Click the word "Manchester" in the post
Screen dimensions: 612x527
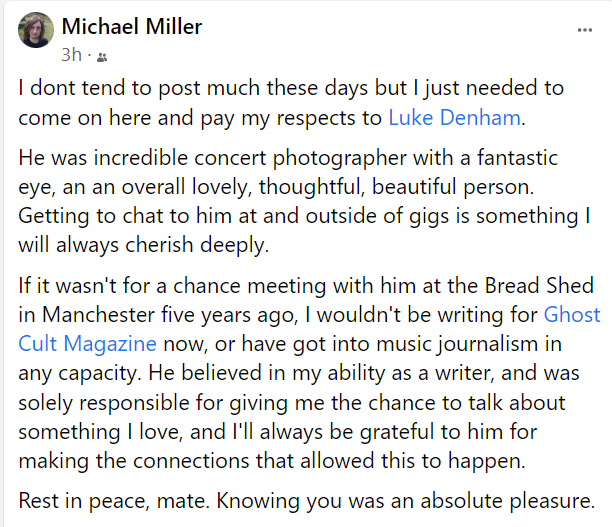click(x=97, y=316)
